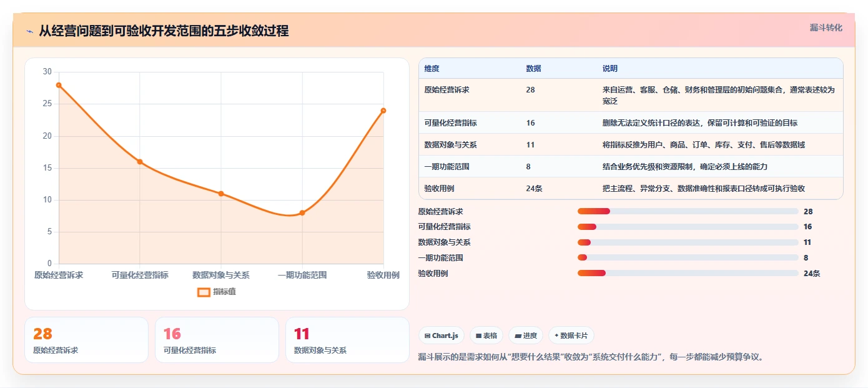Click the chart data point for 原始经营诉求
Screen dimensions: 868x388
click(x=59, y=85)
